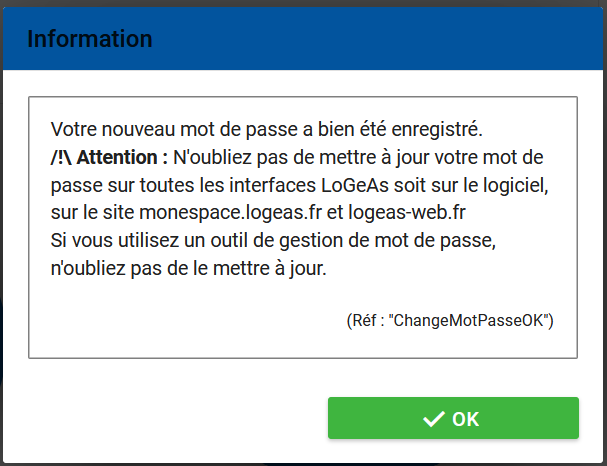Click blank area below the reference text
This screenshot has width=607, height=466.
300,344
